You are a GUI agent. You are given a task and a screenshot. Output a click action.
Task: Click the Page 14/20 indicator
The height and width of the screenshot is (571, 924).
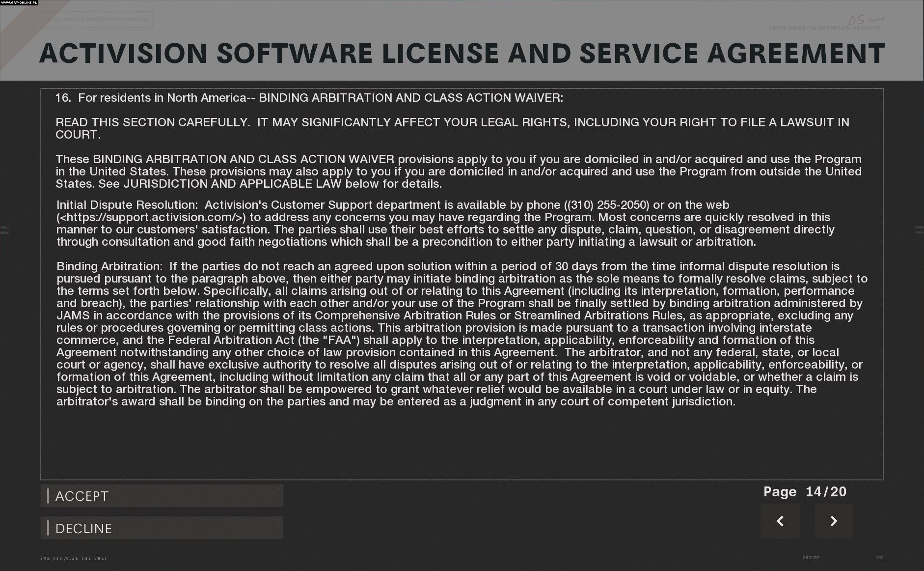point(805,491)
